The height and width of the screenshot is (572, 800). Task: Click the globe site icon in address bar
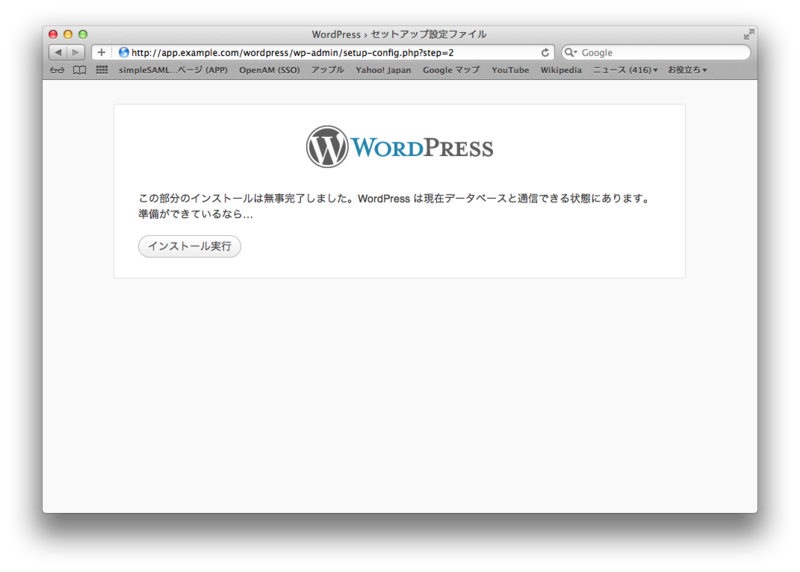click(x=123, y=53)
